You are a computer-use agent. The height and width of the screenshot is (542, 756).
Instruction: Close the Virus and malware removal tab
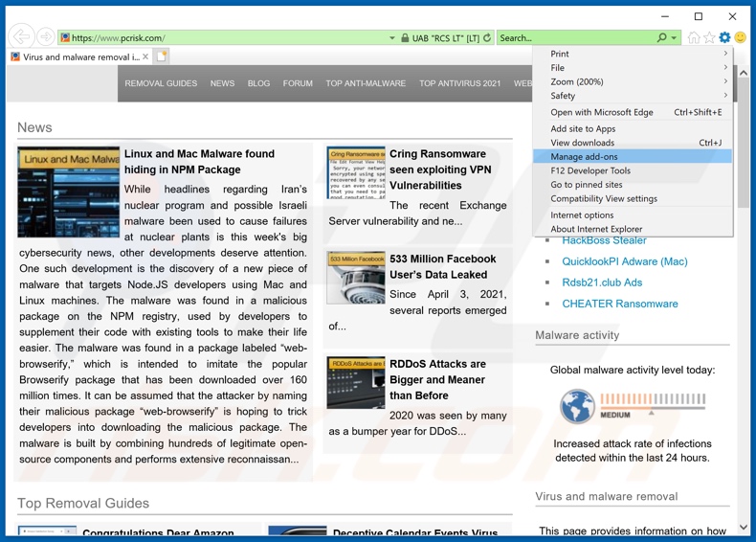pyautogui.click(x=145, y=56)
